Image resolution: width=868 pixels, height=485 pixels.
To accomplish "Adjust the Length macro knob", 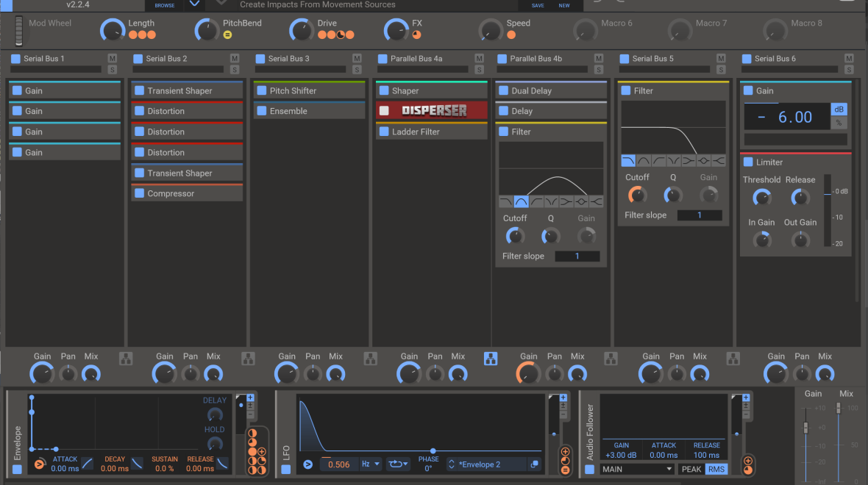I will pyautogui.click(x=113, y=30).
